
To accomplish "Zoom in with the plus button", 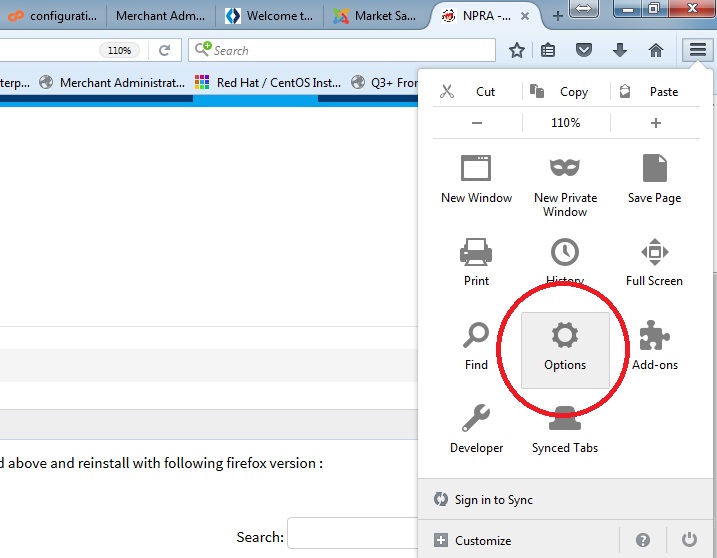I will [x=656, y=123].
